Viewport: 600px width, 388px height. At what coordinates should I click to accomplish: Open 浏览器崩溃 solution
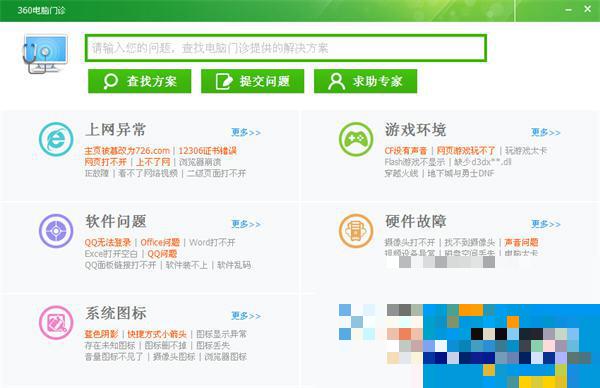(x=200, y=162)
